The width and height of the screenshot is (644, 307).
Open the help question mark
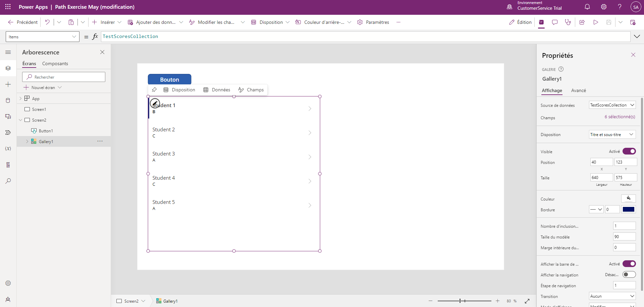coord(620,7)
